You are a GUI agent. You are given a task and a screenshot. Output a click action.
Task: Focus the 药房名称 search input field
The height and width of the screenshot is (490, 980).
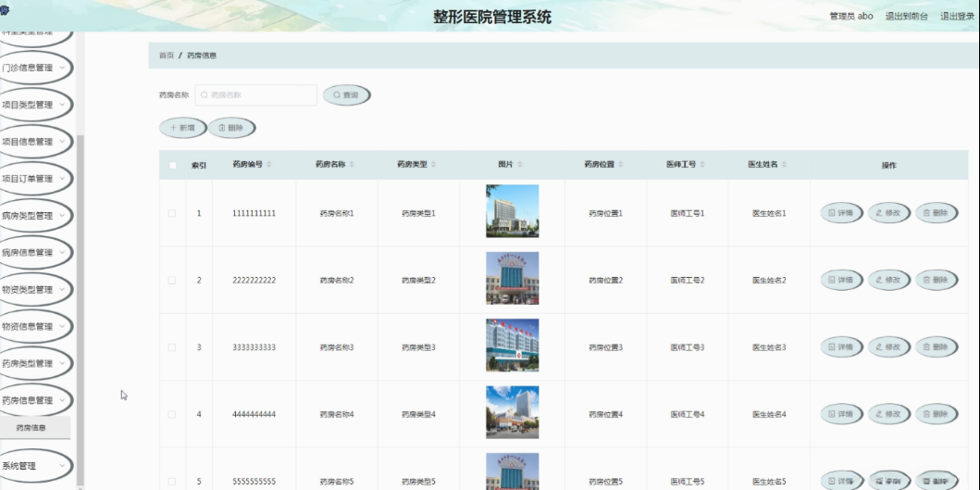(256, 95)
